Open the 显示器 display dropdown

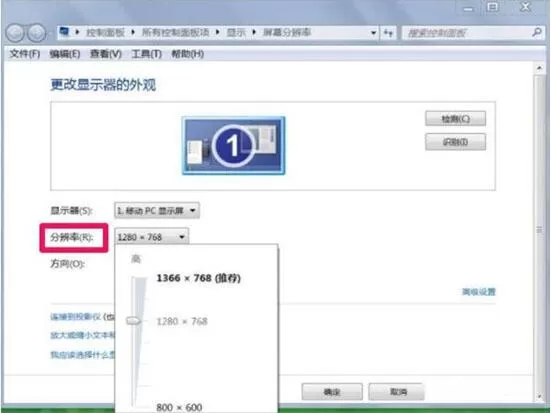(x=157, y=211)
